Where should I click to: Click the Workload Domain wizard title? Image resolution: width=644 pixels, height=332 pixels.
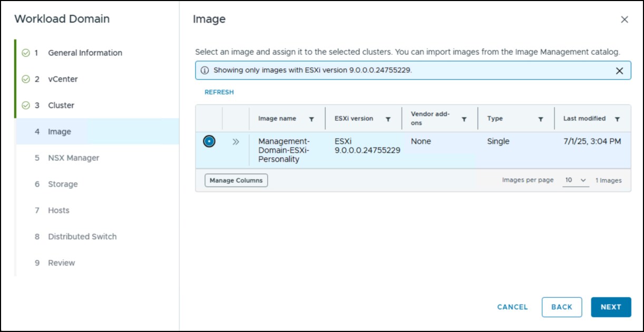pyautogui.click(x=62, y=19)
